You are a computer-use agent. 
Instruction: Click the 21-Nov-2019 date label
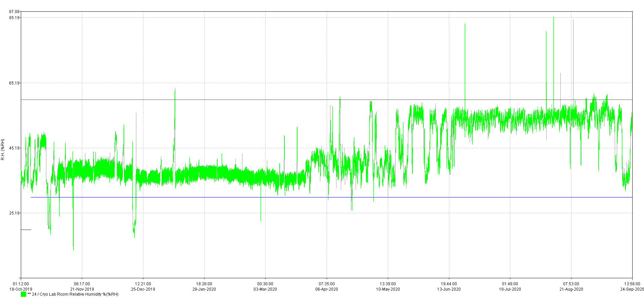click(x=82, y=289)
